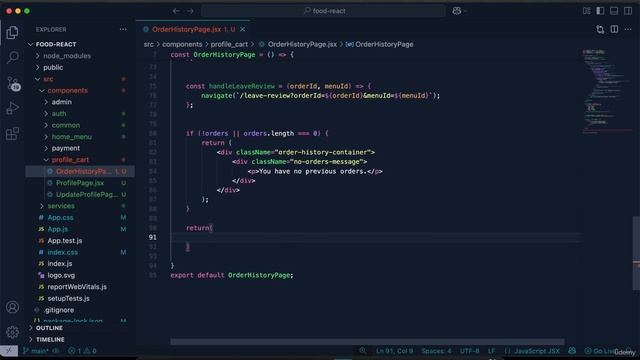
Task: Open App.test.js file
Action: point(80,241)
